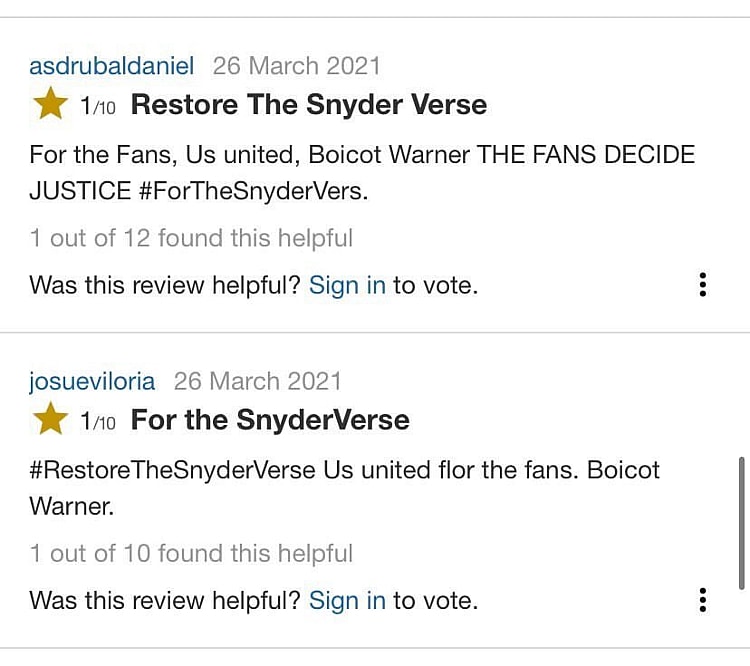Viewport: 750px width, 666px height.
Task: Click the date next to asdrubaldaniel
Action: 297,67
